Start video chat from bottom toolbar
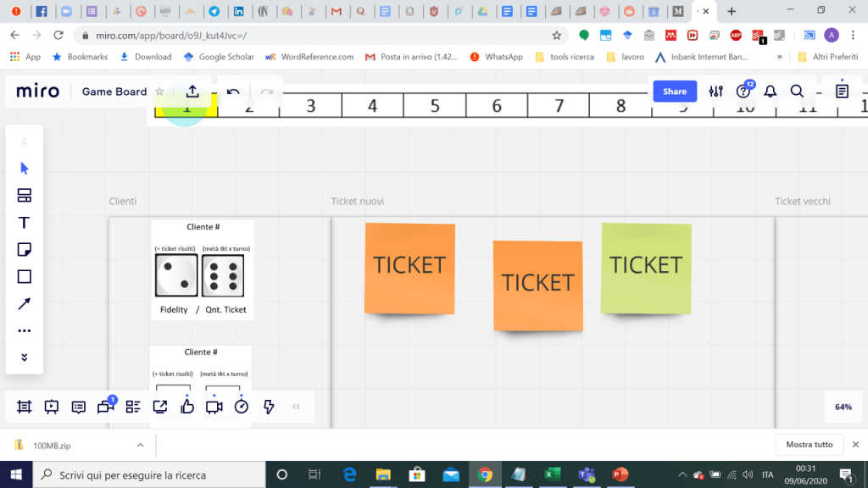Screen dimensions: 868x488 point(214,407)
